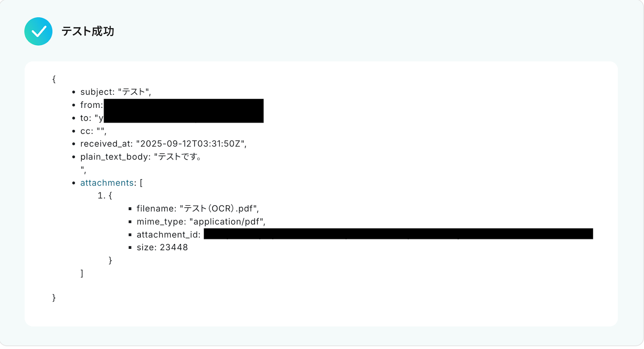Expand the first attachment item brace
Viewport: 644px width, 349px height.
[x=110, y=196]
